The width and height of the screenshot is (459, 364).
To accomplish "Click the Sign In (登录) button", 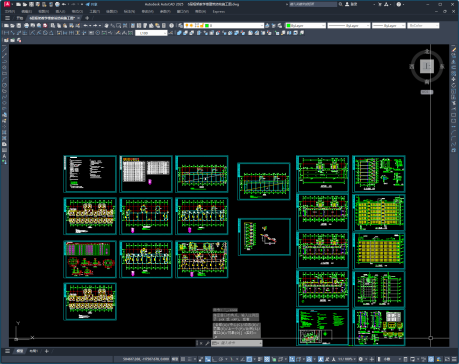I will (351, 4).
